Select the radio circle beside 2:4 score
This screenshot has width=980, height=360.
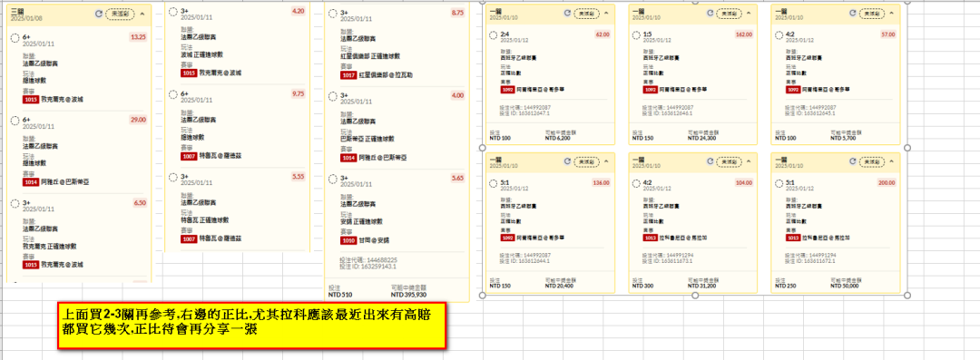click(x=494, y=35)
